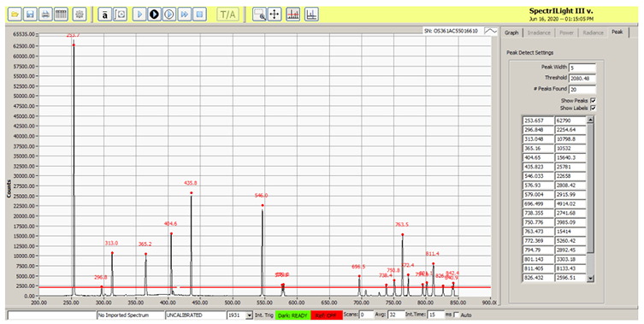This screenshot has height=324, width=644.
Task: Print the current spectrum graph
Action: coord(45,15)
